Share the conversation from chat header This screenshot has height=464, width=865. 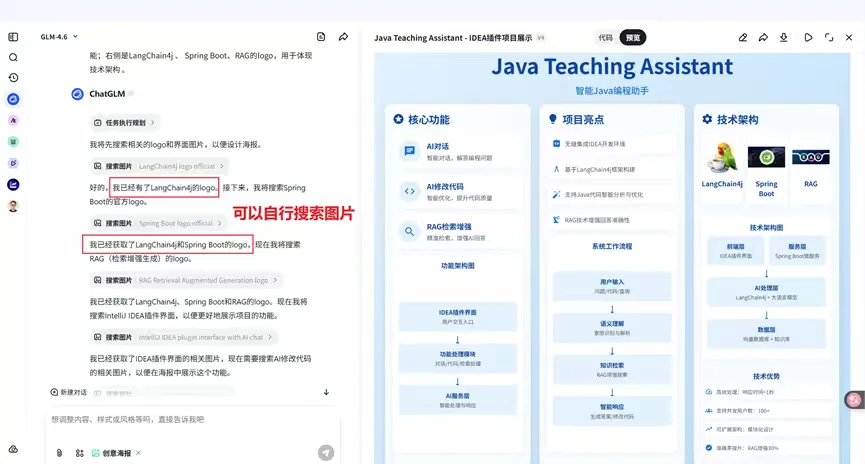point(343,37)
